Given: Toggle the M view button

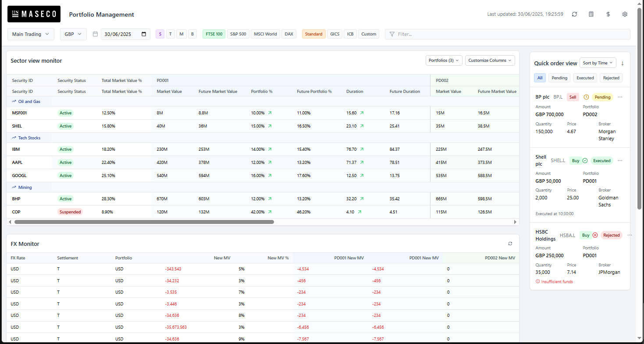Looking at the screenshot, I should (x=181, y=34).
